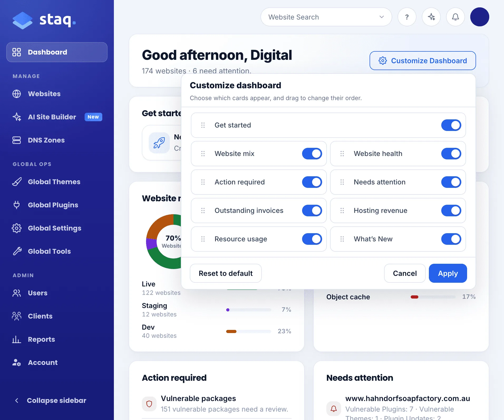The width and height of the screenshot is (504, 420).
Task: Toggle the Resource usage switch
Action: tap(312, 239)
